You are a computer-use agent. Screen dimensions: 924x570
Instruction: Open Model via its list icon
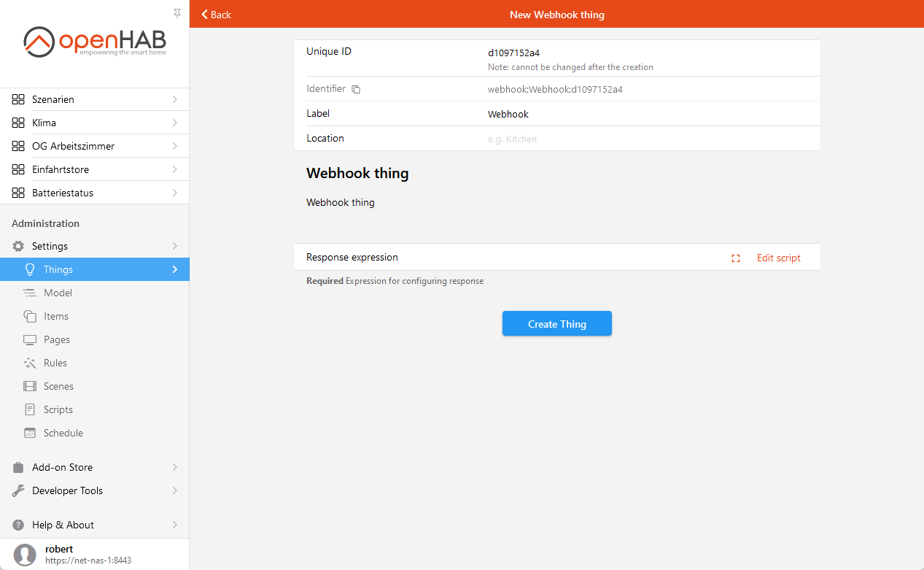[30, 293]
